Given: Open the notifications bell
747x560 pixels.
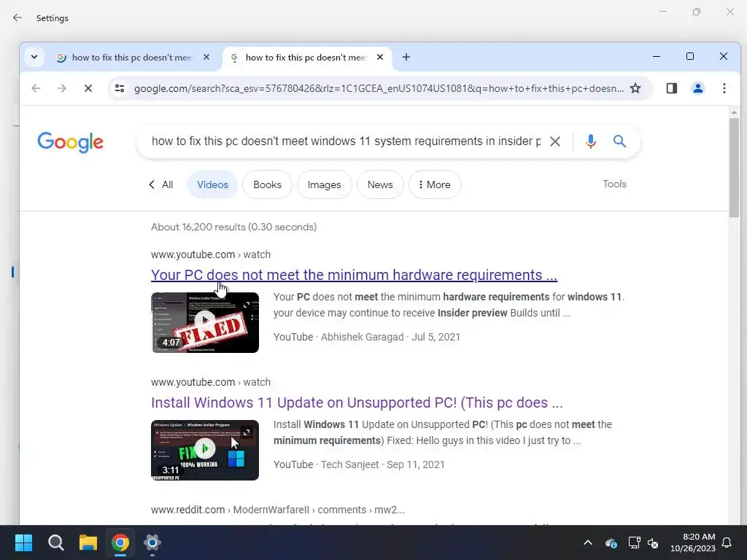Looking at the screenshot, I should [727, 542].
